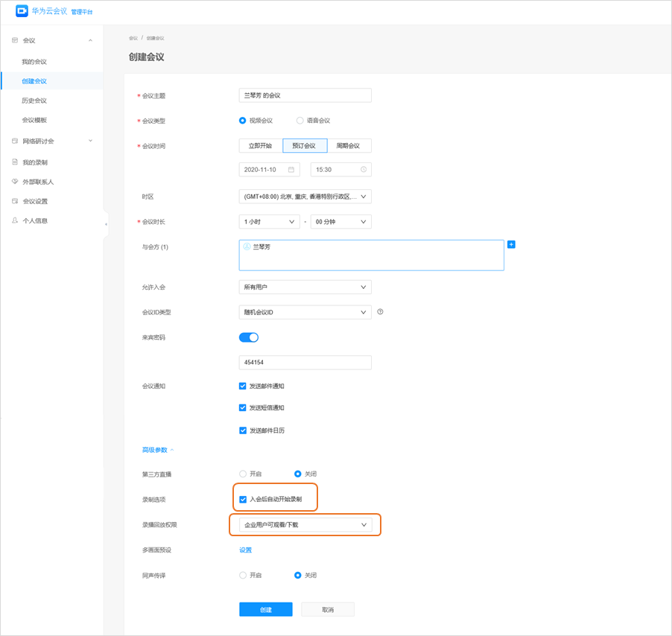Click the help icon beside 会议ID类型
This screenshot has width=672, height=636.
(380, 312)
